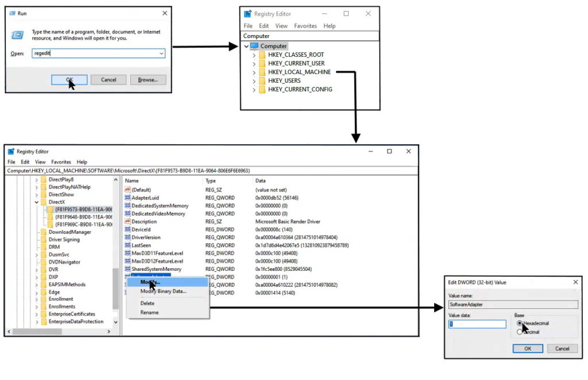Screen dimensions: 588x380
Task: Close the Run dialog with X
Action: point(165,13)
